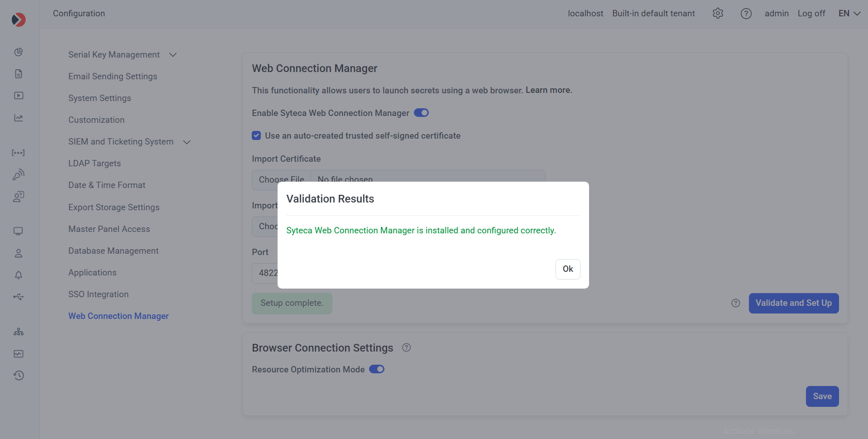
Task: Open the session player icon in sidebar
Action: tap(18, 96)
